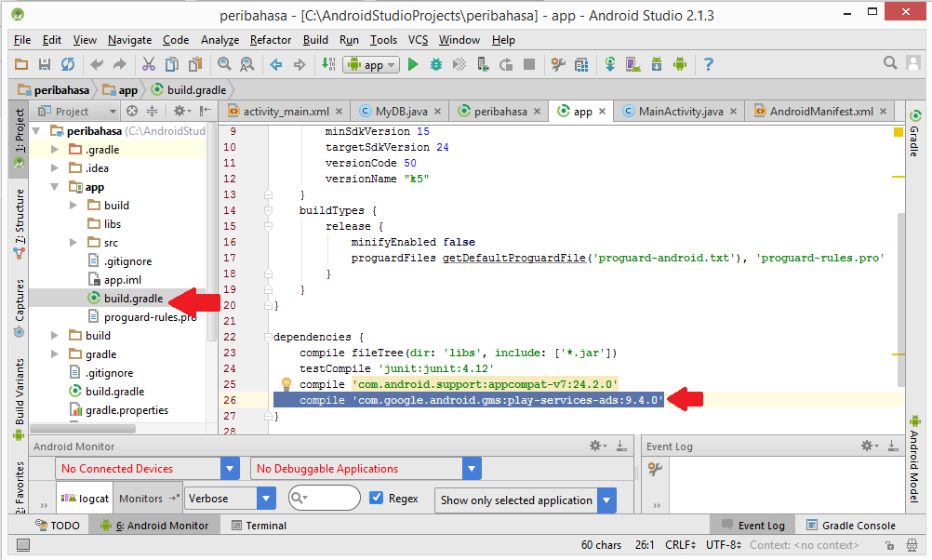The width and height of the screenshot is (932, 560).
Task: Open the Project view type dropdown
Action: pos(76,112)
